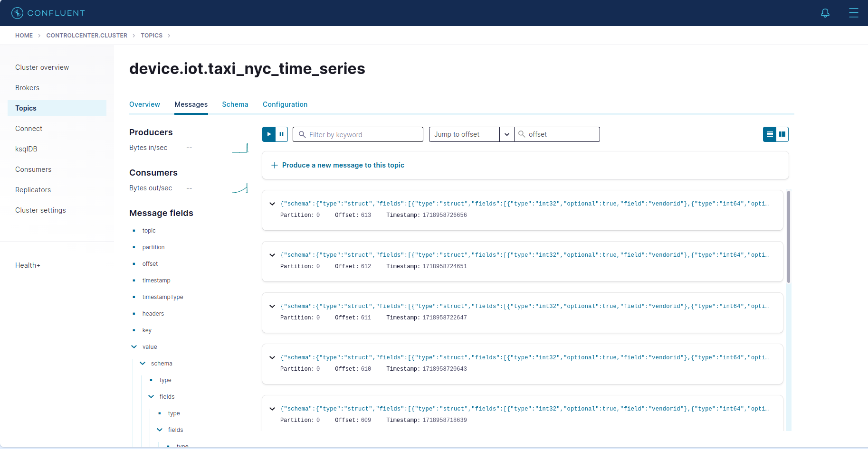Select the topic message field
This screenshot has width=868, height=449.
[149, 231]
